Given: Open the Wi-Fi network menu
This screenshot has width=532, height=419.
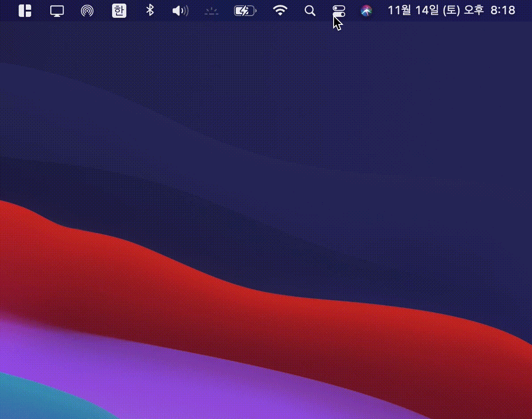Looking at the screenshot, I should point(280,11).
